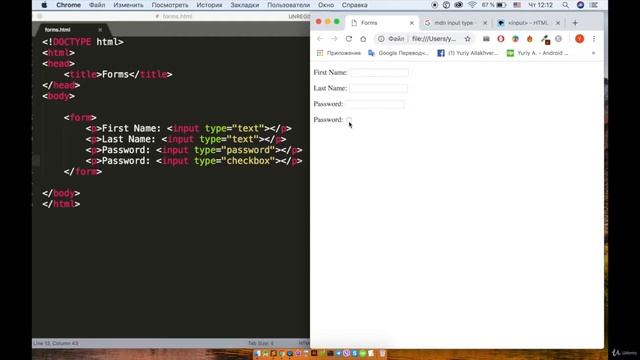
Task: Click the screen recording menu bar icon
Action: tap(435, 5)
